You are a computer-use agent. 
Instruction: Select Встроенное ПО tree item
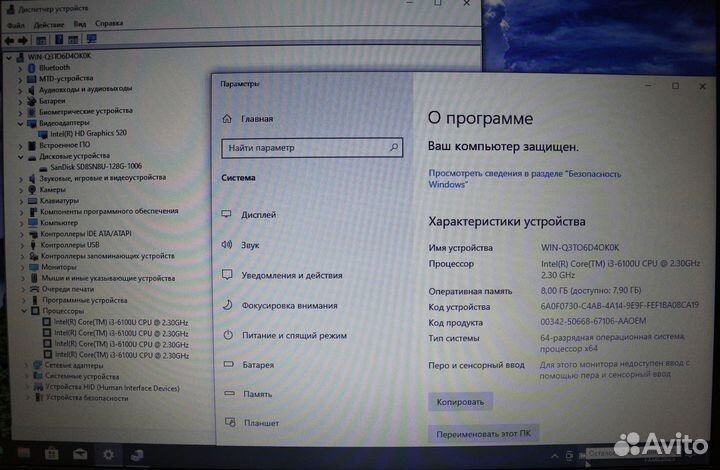coord(64,145)
